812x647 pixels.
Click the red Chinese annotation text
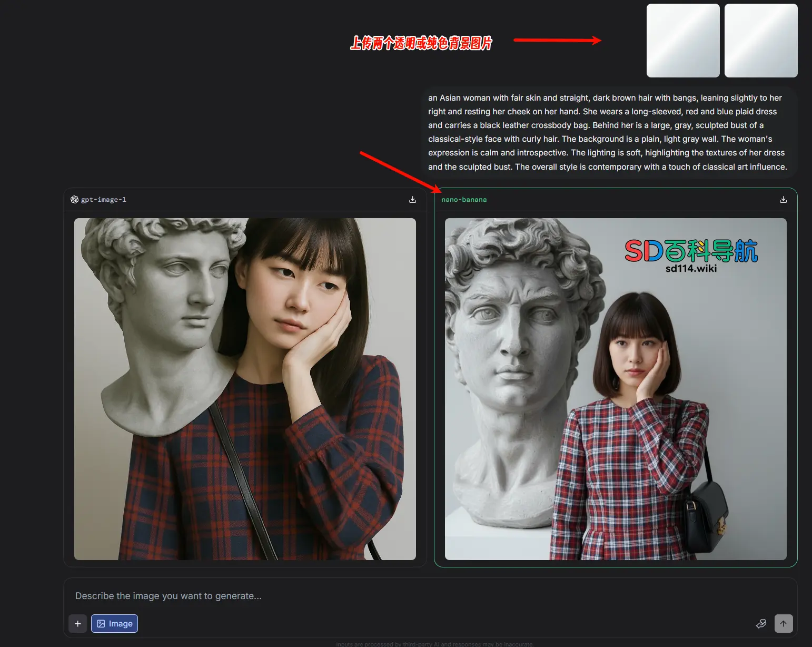tap(421, 43)
